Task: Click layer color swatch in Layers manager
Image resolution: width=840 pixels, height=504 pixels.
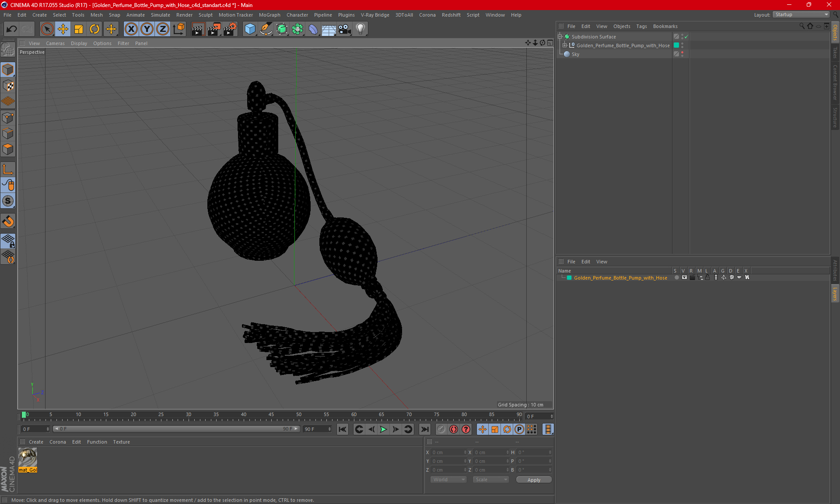Action: pos(569,278)
